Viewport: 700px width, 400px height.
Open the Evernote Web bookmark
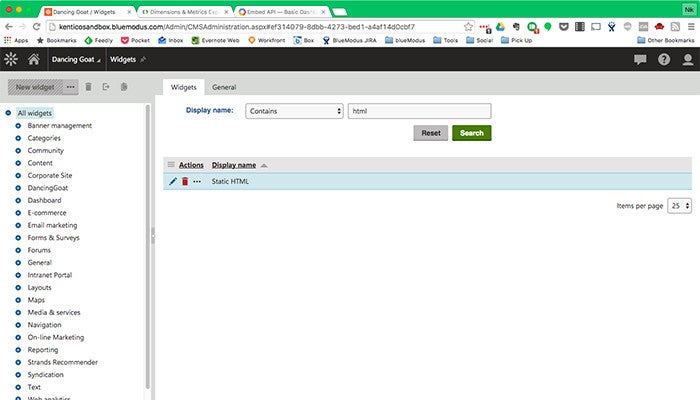(215, 40)
